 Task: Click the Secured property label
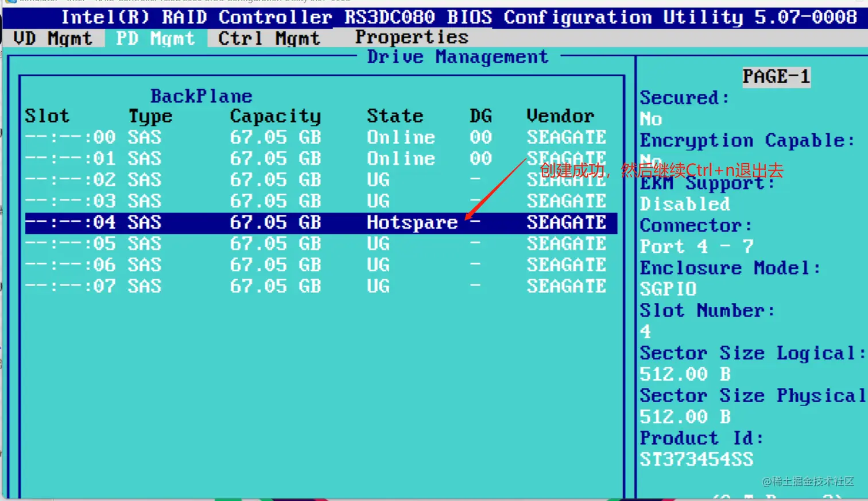tap(684, 98)
